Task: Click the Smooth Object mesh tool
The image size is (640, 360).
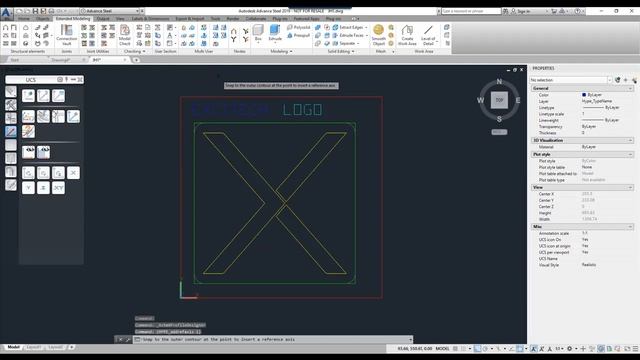Action: 379,35
